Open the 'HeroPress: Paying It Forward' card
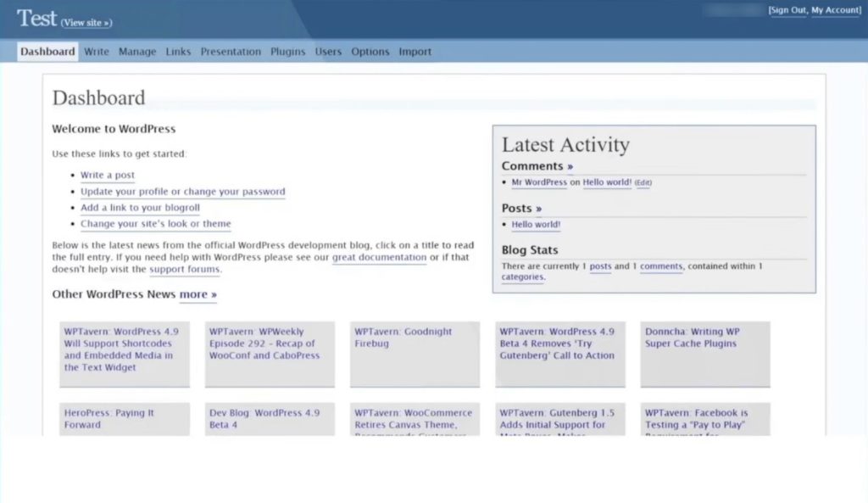Image resolution: width=868 pixels, height=503 pixels. [125, 419]
